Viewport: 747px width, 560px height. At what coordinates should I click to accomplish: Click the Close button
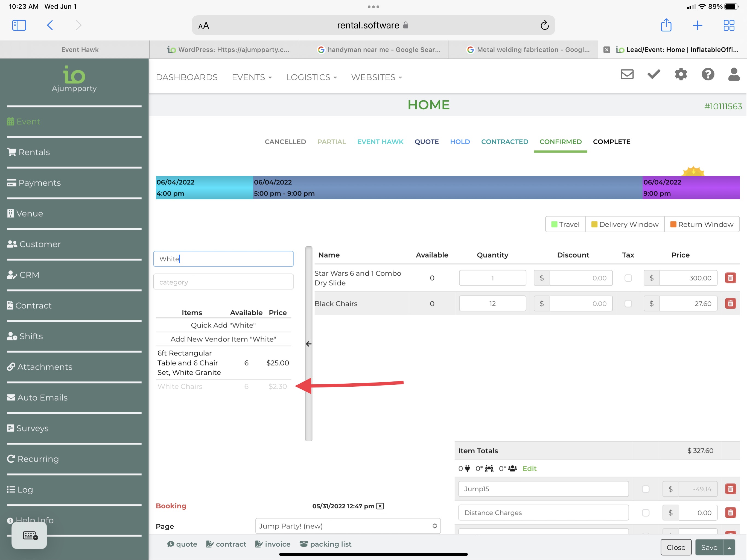click(x=676, y=547)
